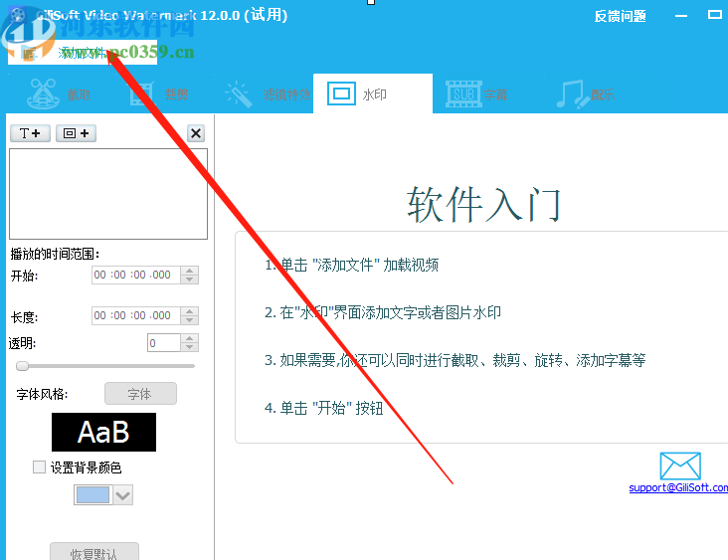Click 反馈问题 feedback link

click(x=621, y=16)
